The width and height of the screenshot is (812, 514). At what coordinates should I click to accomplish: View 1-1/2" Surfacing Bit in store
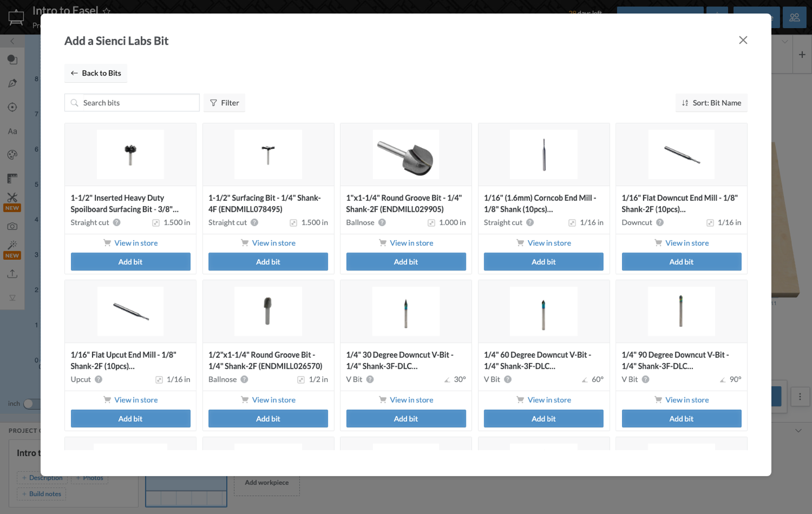(268, 243)
